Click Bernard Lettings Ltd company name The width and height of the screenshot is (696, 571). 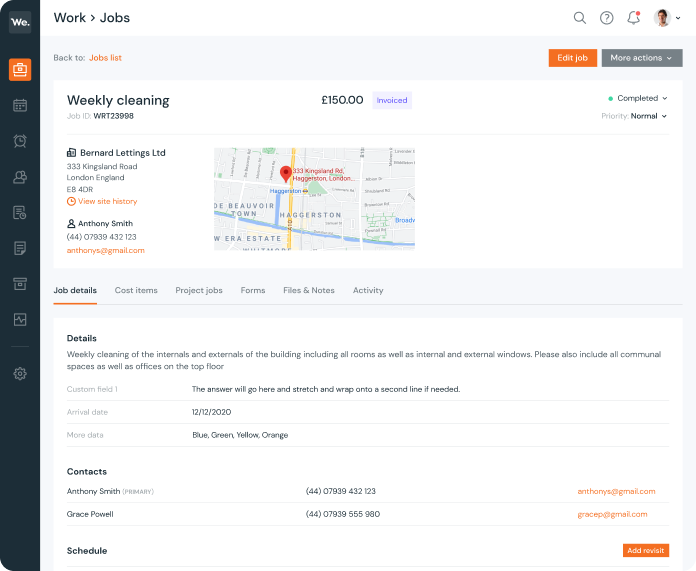123,153
